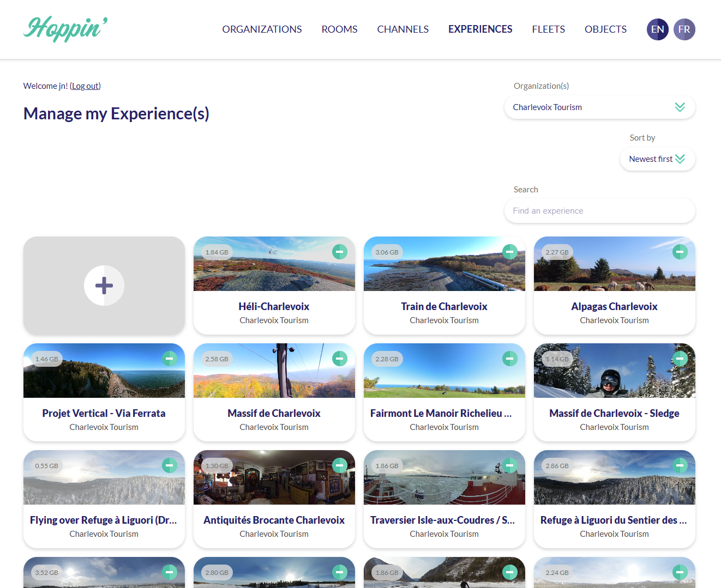Click the minus icon on Alpagas Charlevoix card
The image size is (721, 588).
pos(680,252)
